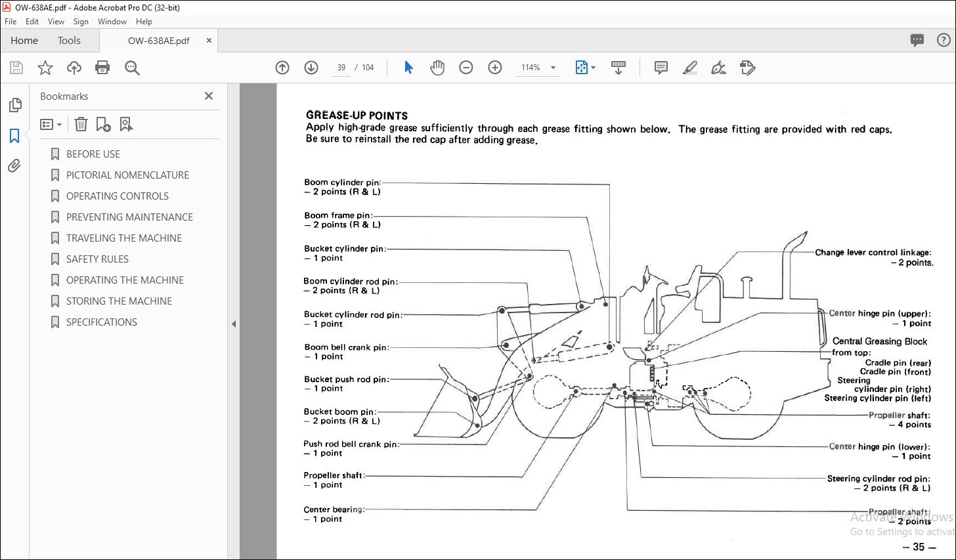The height and width of the screenshot is (560, 956).
Task: Click the edit stamp tool icon
Action: 748,68
